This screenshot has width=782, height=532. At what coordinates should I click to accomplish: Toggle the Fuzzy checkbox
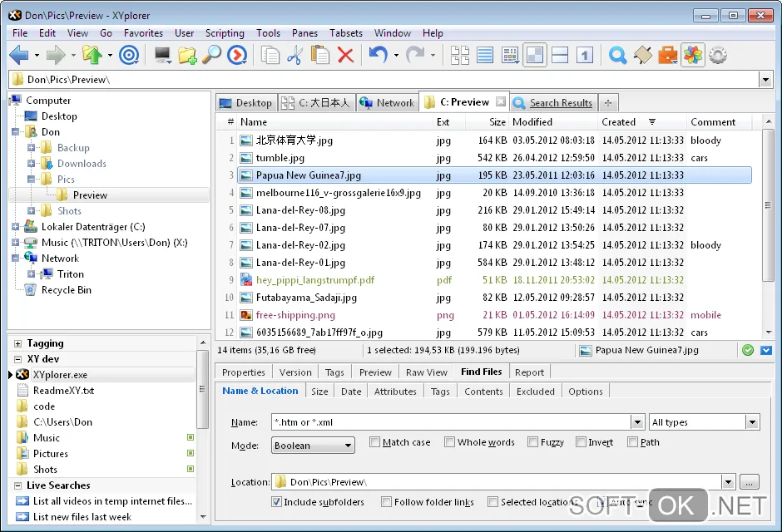click(x=532, y=442)
